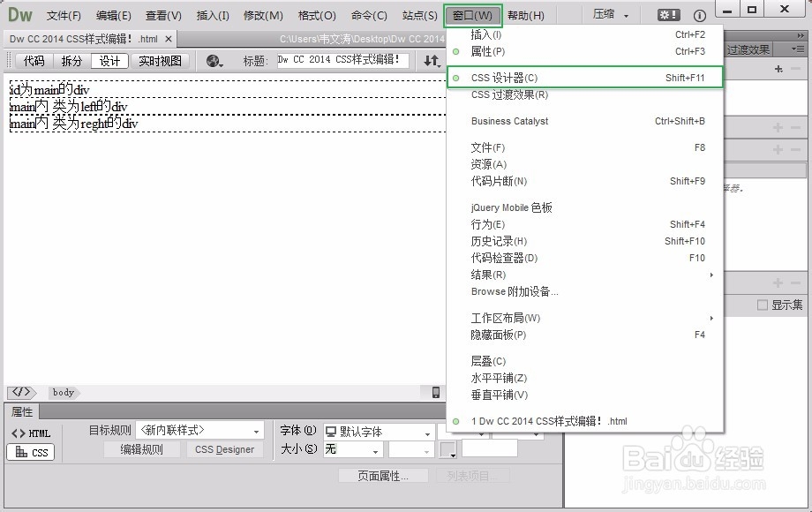Click the top plus icon in CSS panel

click(778, 69)
